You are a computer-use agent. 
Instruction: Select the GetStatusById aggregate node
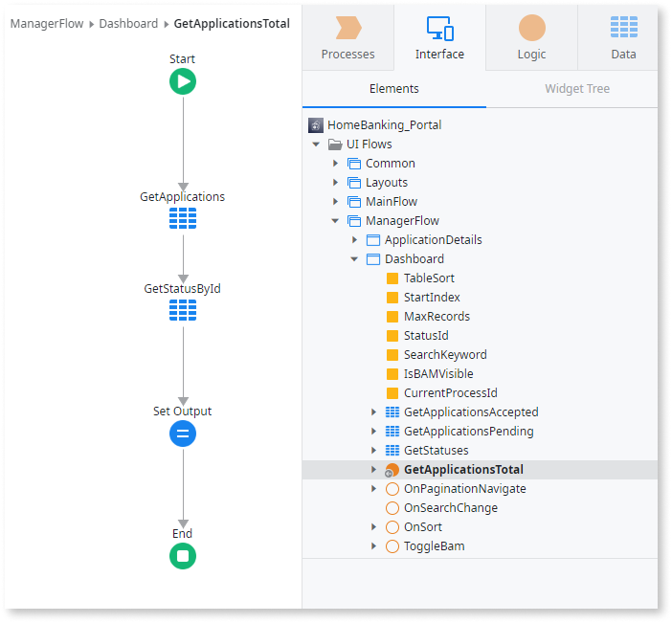(183, 310)
